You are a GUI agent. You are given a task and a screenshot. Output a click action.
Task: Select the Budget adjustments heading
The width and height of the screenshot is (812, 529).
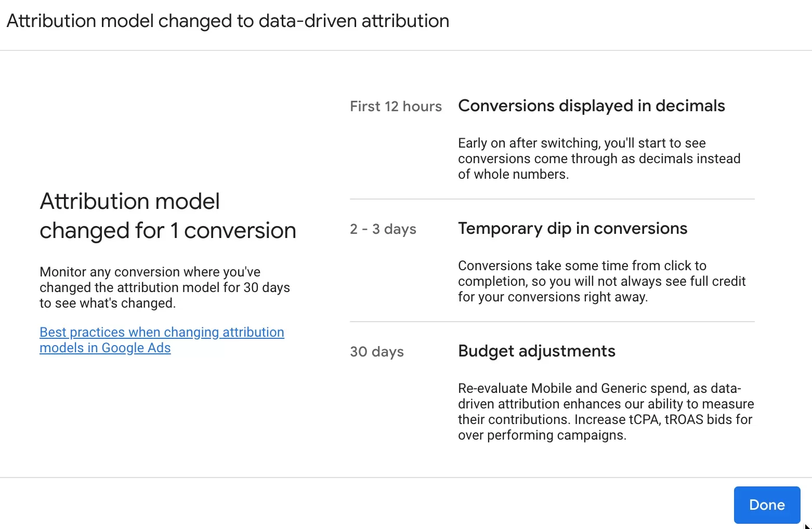tap(536, 351)
